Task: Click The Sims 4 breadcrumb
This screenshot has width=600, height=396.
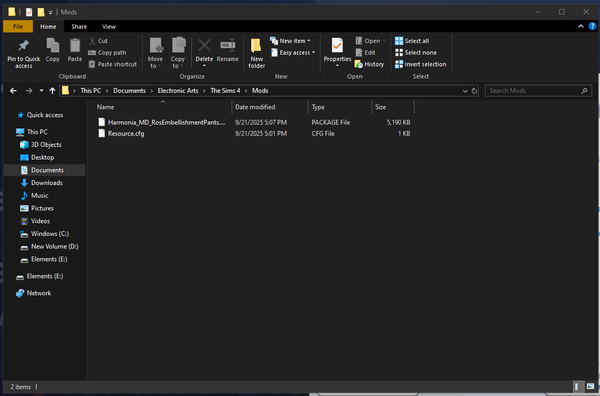Action: (x=225, y=91)
